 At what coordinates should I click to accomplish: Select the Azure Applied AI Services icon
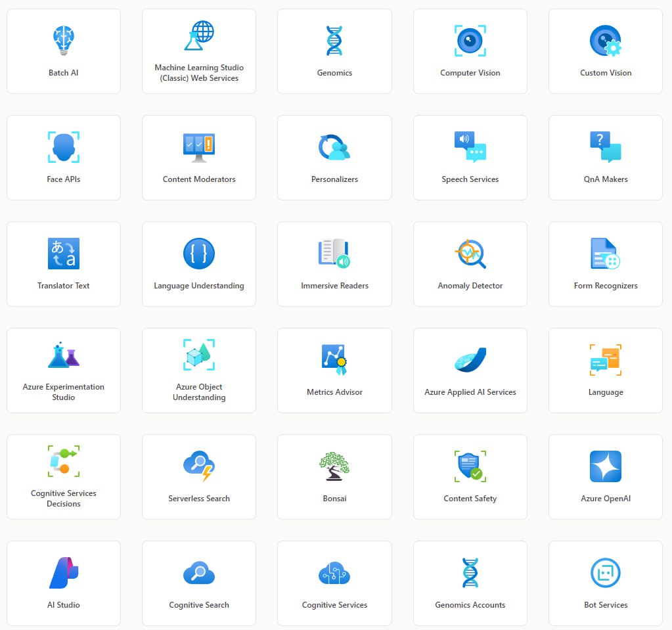point(470,359)
